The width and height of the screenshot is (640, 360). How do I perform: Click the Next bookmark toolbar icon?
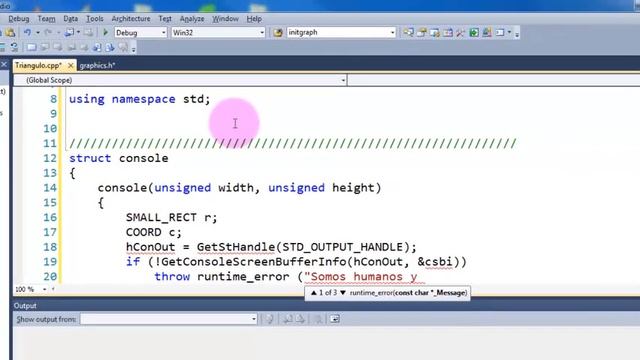pos(58,47)
